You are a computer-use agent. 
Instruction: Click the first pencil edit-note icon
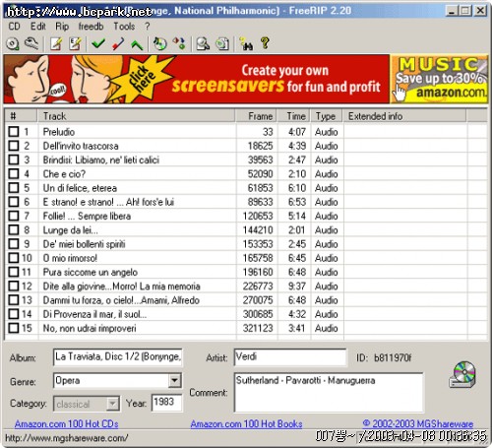pyautogui.click(x=56, y=43)
